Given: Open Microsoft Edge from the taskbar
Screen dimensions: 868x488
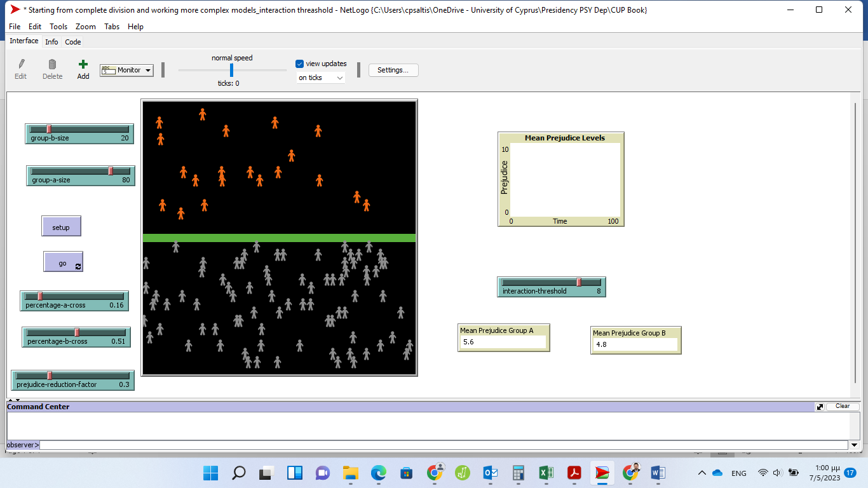Looking at the screenshot, I should pos(379,473).
